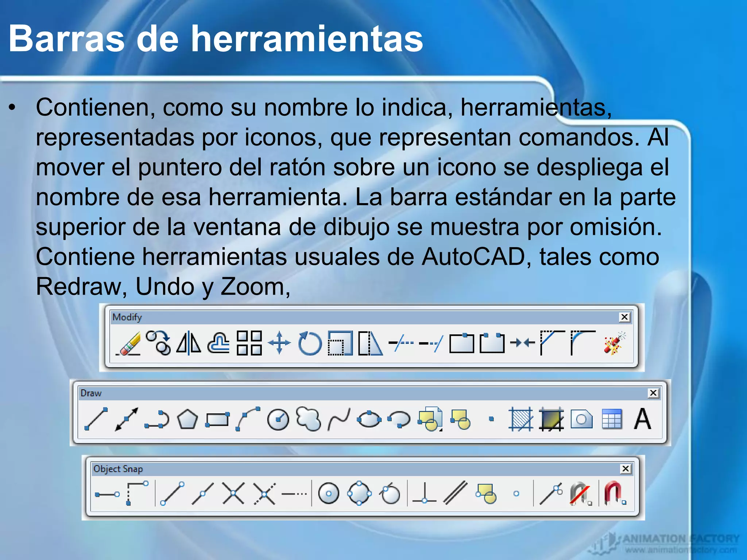The image size is (747, 560).
Task: Select Snap to Perpendicular in Object Snap
Action: (425, 493)
